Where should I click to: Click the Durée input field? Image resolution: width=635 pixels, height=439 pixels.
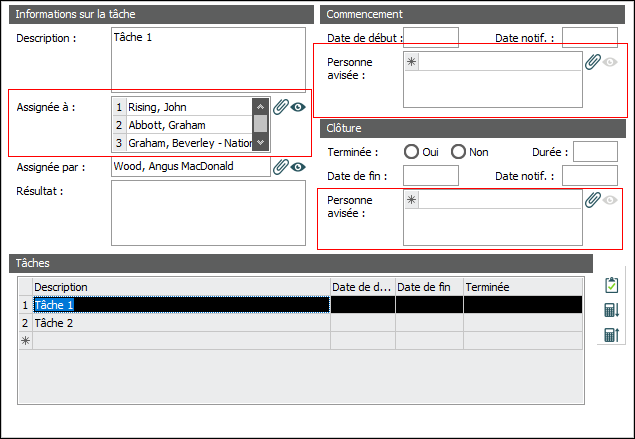pyautogui.click(x=594, y=152)
